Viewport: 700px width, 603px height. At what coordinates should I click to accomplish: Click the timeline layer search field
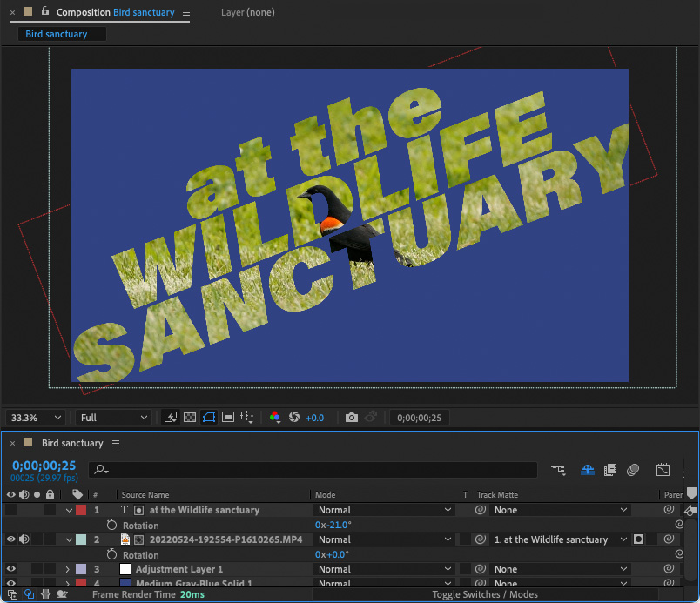pos(313,470)
